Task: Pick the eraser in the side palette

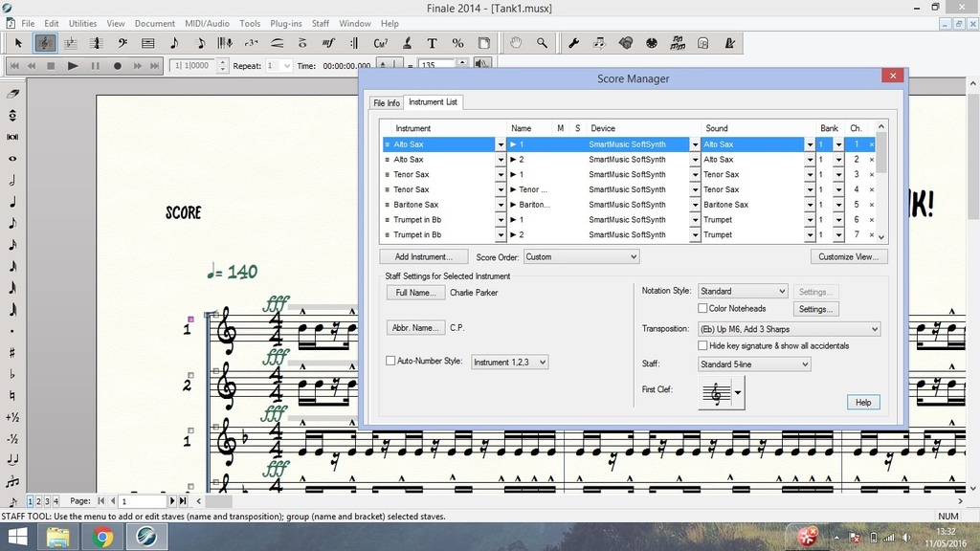Action: pyautogui.click(x=12, y=94)
